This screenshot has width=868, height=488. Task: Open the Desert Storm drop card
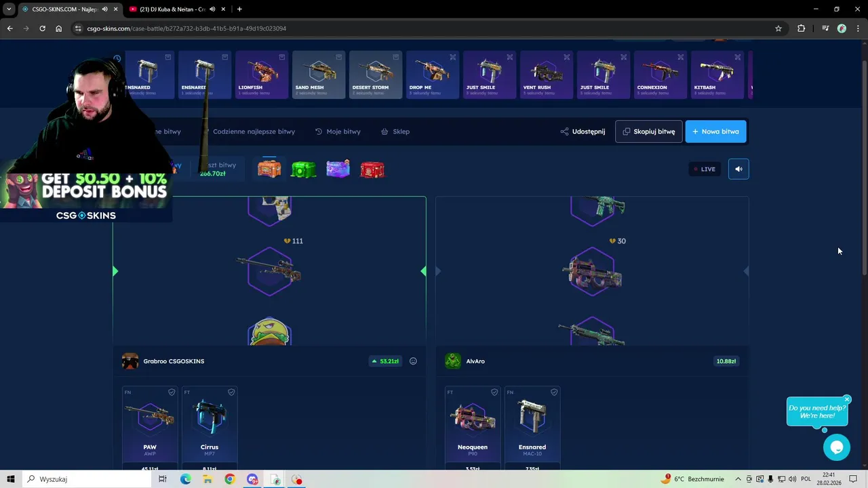[376, 75]
